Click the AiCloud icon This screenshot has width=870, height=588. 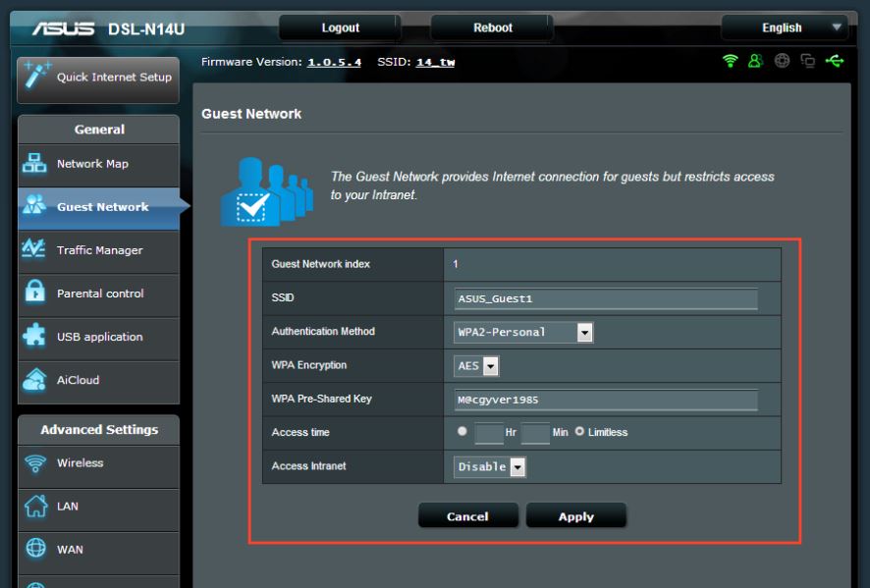[34, 380]
